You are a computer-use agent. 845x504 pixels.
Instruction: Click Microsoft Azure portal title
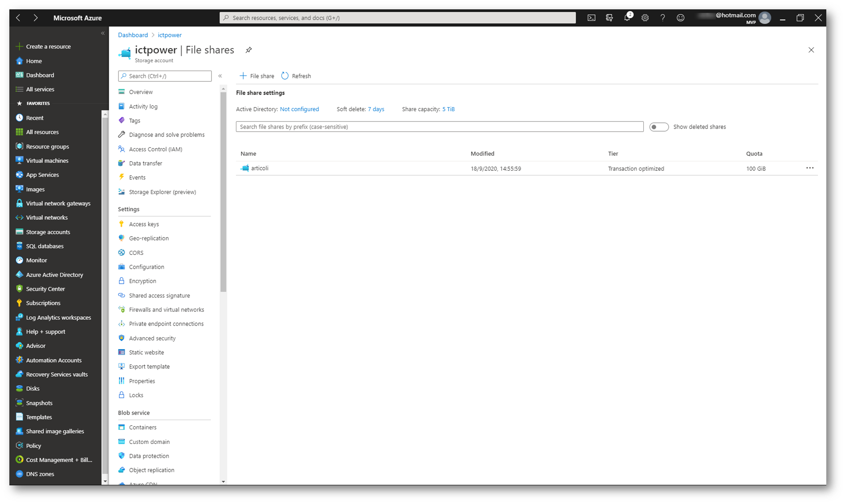(x=77, y=18)
